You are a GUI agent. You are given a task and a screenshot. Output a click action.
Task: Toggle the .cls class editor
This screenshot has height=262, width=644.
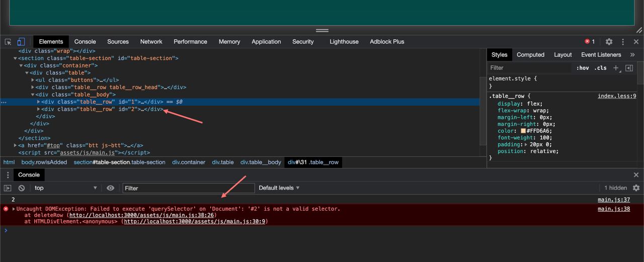point(601,68)
